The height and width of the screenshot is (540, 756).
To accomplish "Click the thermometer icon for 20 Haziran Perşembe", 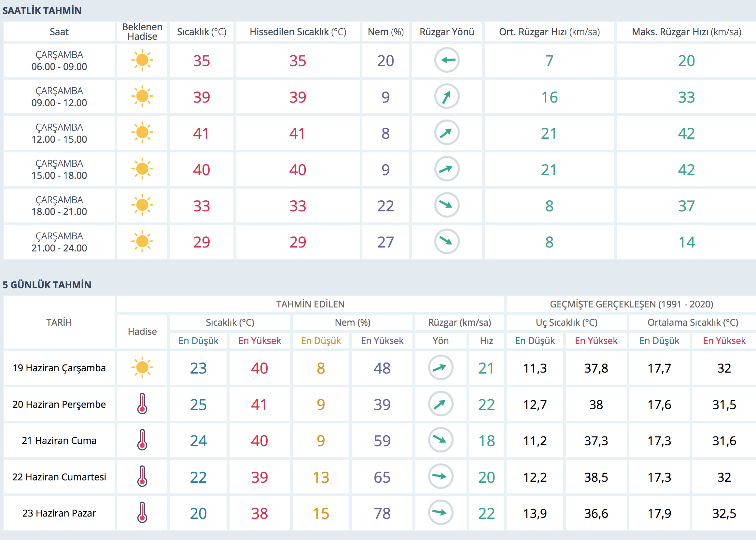I will point(142,404).
